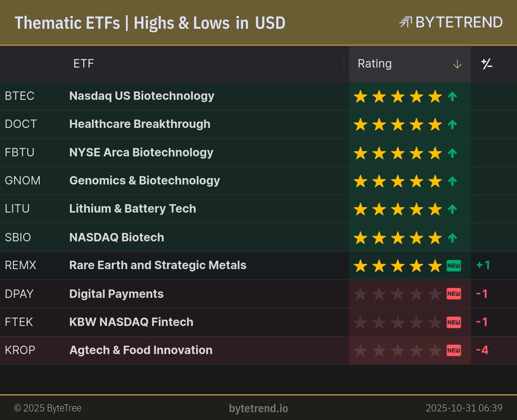Click the green up arrow for GNOM
Viewport: 517px width, 420px height.
coord(452,181)
